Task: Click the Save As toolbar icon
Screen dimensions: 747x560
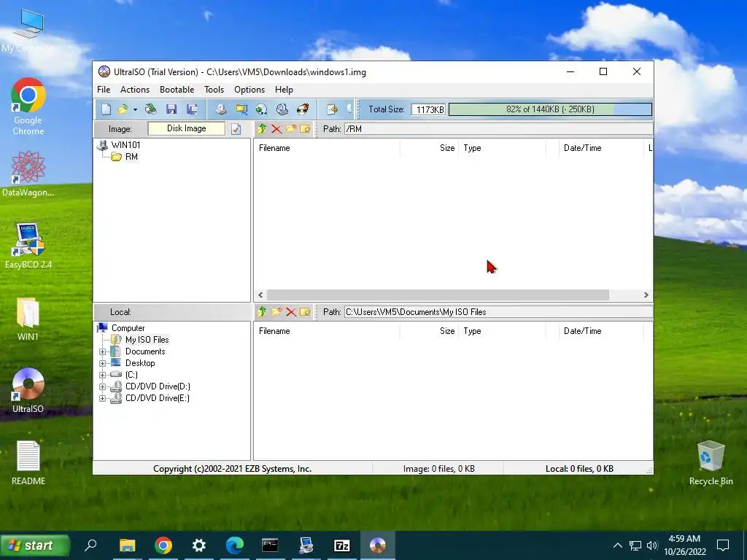Action: click(x=193, y=109)
